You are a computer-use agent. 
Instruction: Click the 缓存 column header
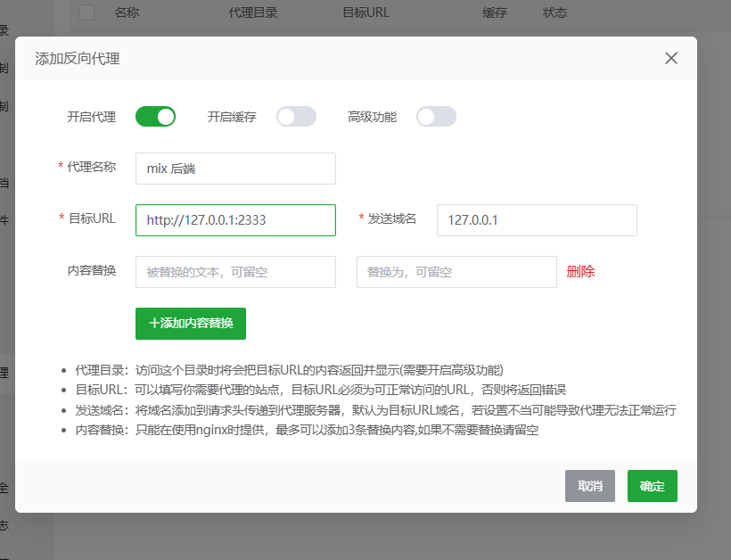(495, 12)
